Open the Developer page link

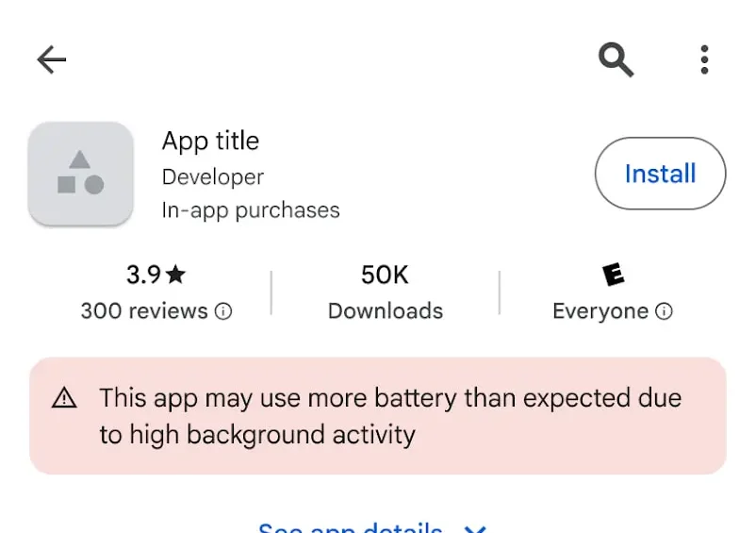tap(213, 176)
